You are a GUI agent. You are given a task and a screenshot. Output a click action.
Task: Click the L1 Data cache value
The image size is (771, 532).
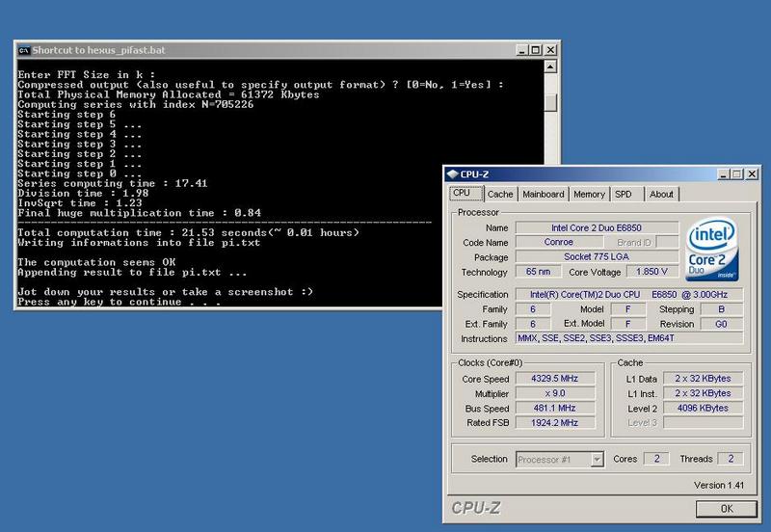[x=704, y=379]
